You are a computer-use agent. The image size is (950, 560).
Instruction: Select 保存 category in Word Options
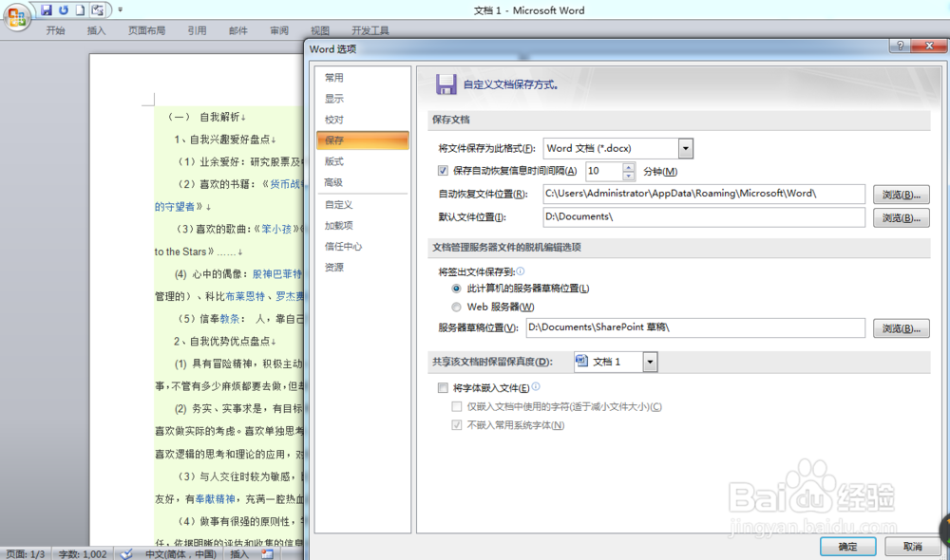[x=362, y=140]
